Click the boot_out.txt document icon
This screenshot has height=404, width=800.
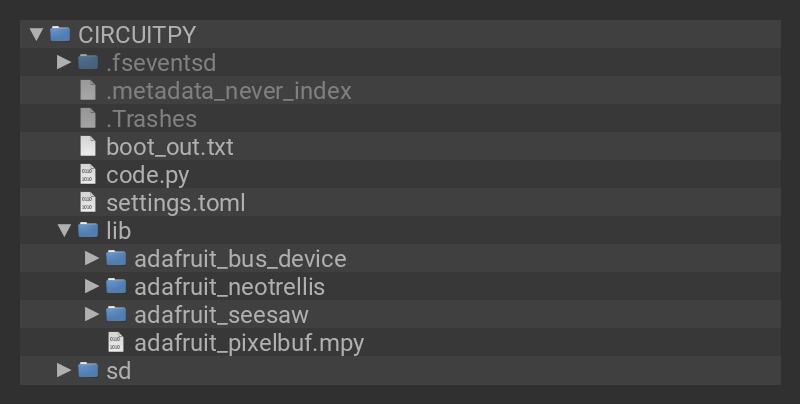88,147
